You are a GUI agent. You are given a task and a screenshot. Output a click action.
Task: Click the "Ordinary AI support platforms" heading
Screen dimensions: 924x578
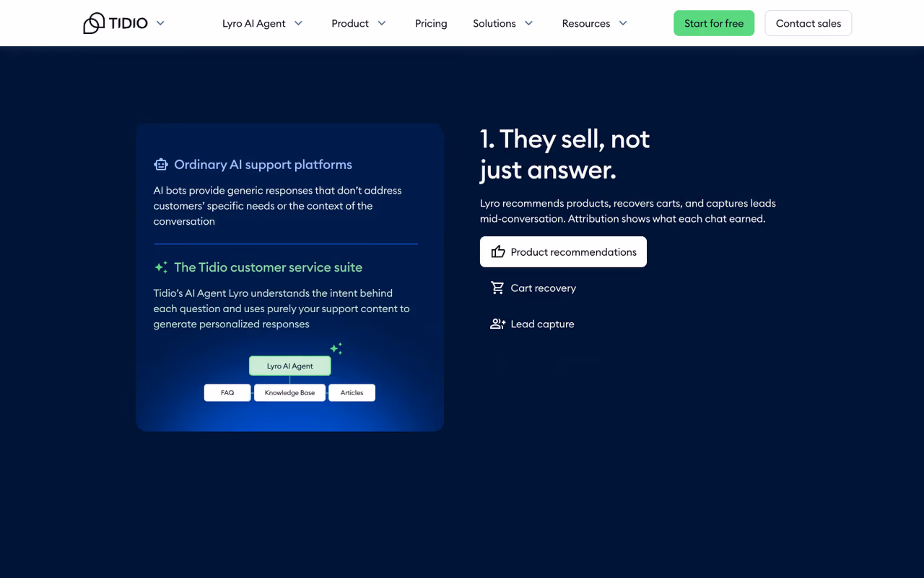(x=263, y=165)
